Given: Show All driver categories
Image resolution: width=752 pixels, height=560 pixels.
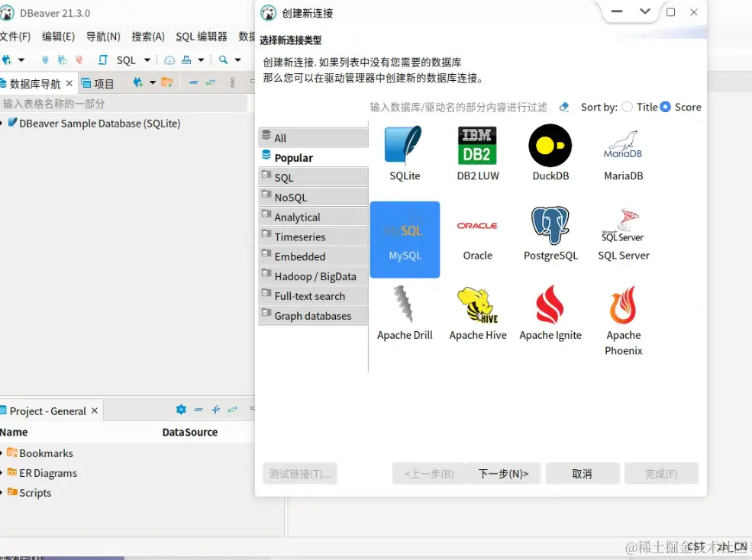Looking at the screenshot, I should pos(313,137).
